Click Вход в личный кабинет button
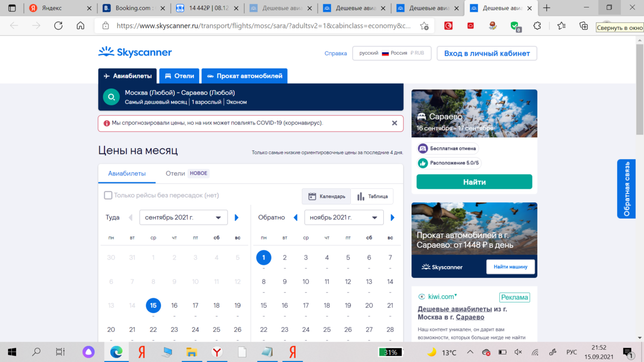Image resolution: width=644 pixels, height=362 pixels. pos(487,53)
